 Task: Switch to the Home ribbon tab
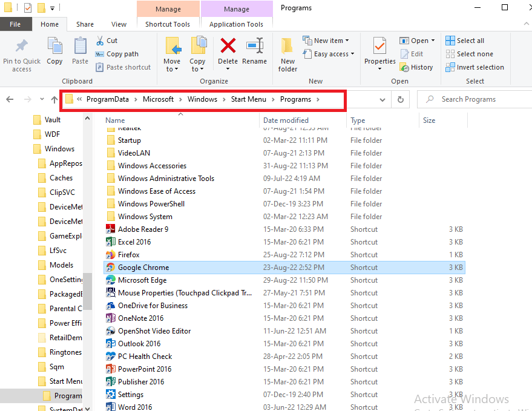click(50, 24)
